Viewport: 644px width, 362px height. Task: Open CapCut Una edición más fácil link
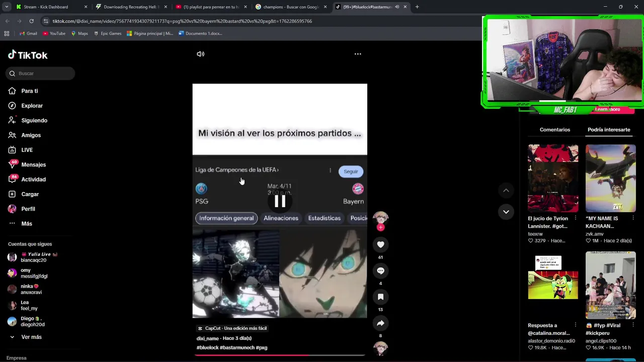232,328
